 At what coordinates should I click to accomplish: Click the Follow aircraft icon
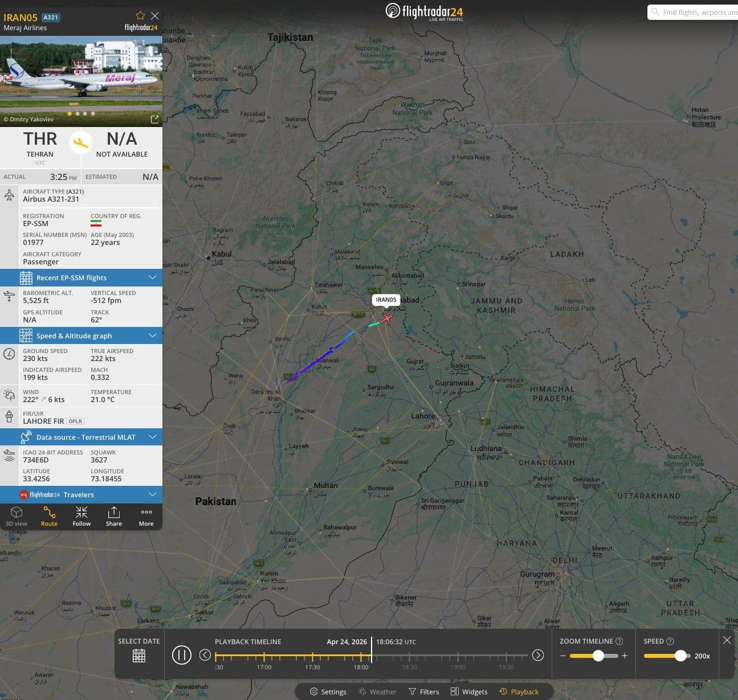81,516
